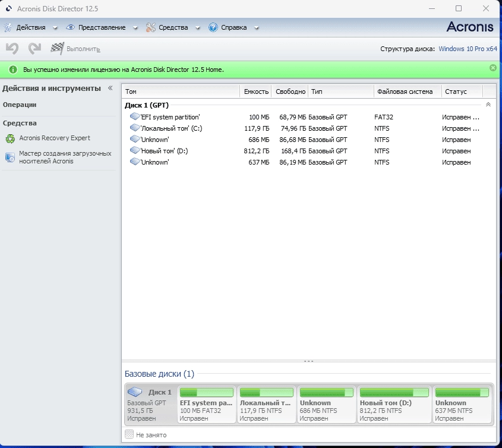Click the checkered flag Execute icon

(57, 48)
